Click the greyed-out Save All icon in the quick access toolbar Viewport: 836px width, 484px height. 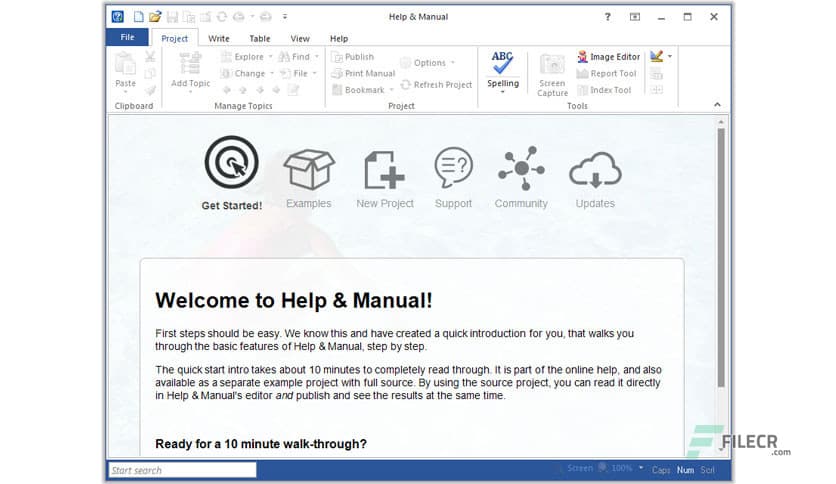pyautogui.click(x=189, y=17)
